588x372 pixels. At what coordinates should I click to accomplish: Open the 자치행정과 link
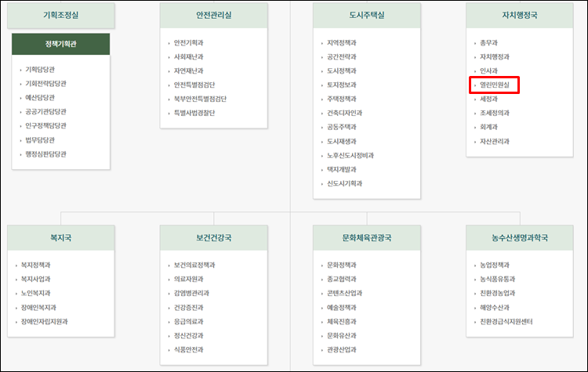tap(495, 57)
